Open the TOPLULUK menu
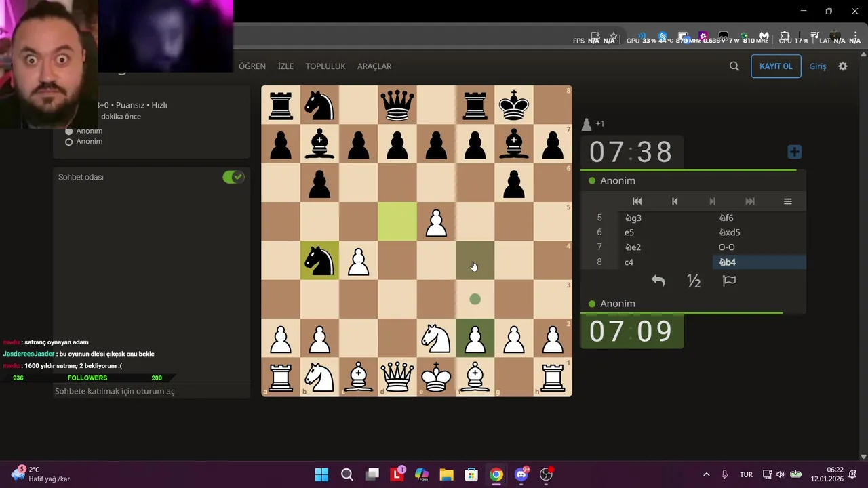Viewport: 868px width, 488px height. [325, 66]
